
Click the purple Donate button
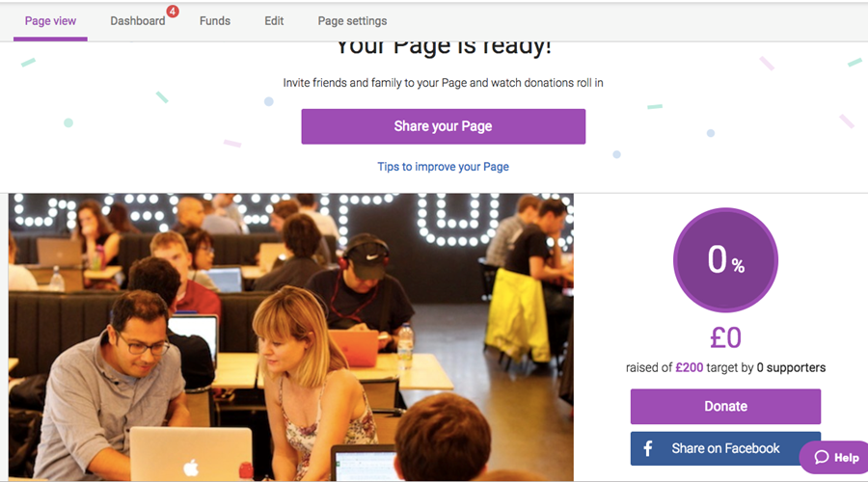[725, 406]
